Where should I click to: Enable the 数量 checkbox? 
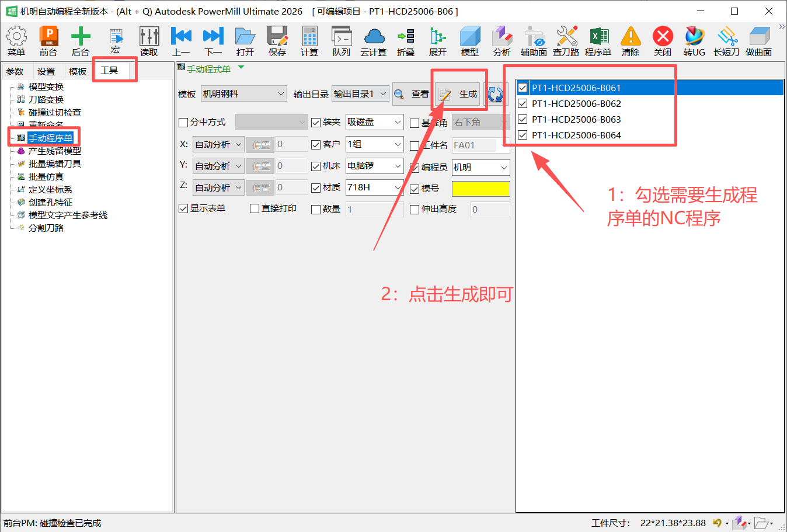tap(316, 210)
